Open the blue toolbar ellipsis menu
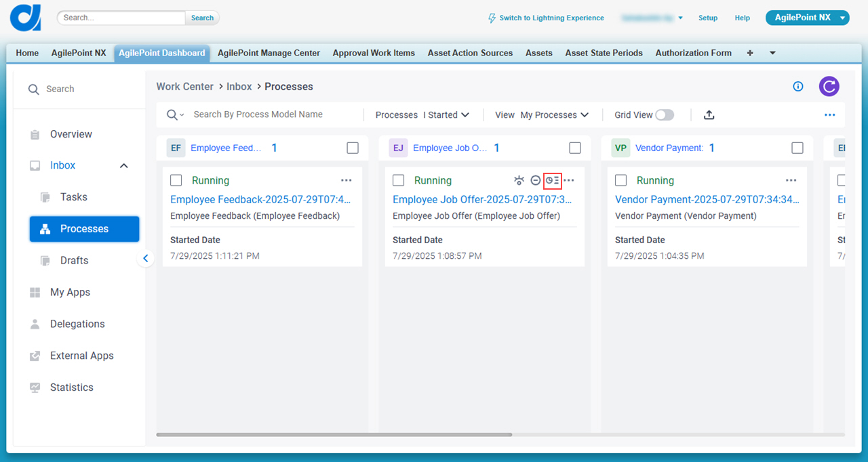The image size is (868, 462). pos(829,115)
